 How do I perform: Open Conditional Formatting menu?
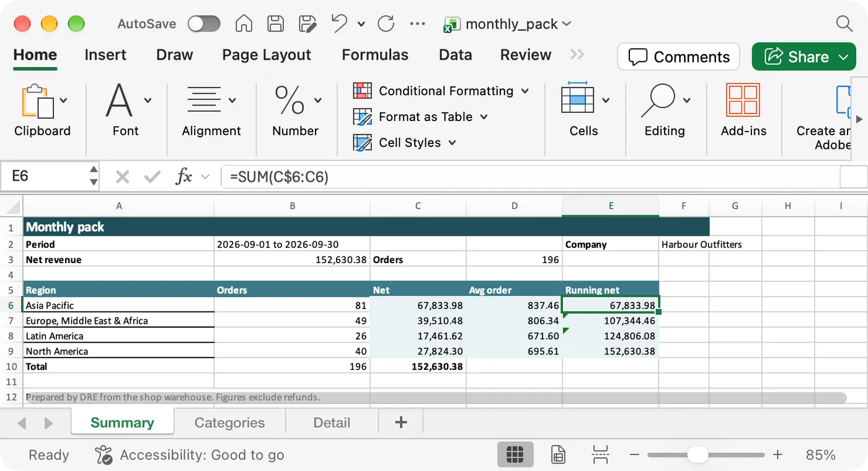(x=441, y=91)
